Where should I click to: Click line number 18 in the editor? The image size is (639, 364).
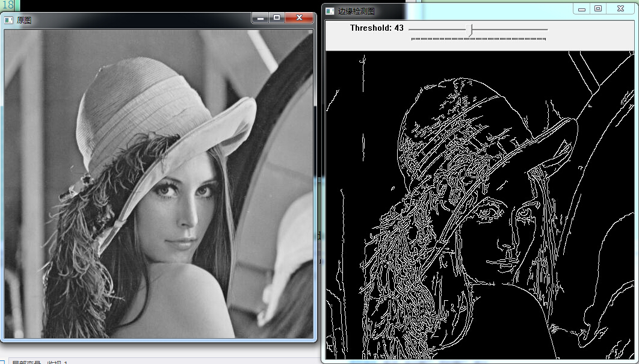tap(7, 5)
